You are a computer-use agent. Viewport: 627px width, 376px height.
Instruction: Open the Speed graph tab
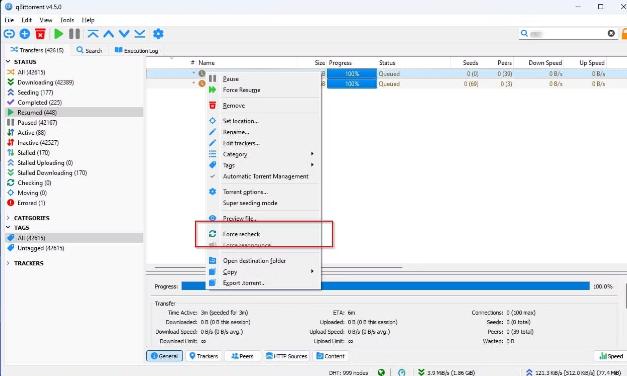pos(611,356)
